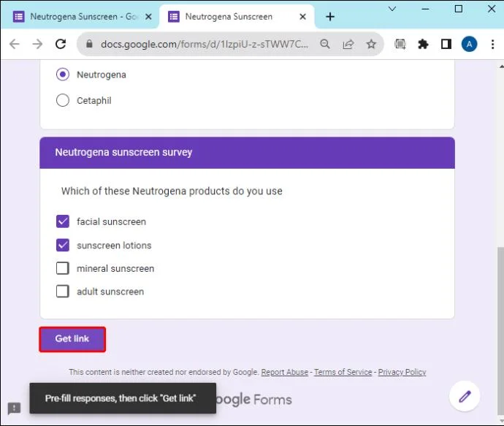Select the Neutrogena radio option

(62, 75)
